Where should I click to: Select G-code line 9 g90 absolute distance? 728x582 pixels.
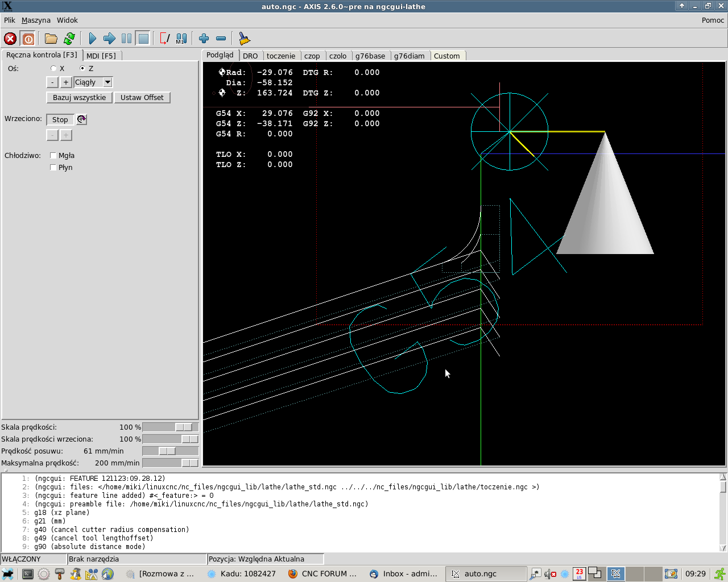click(x=90, y=547)
